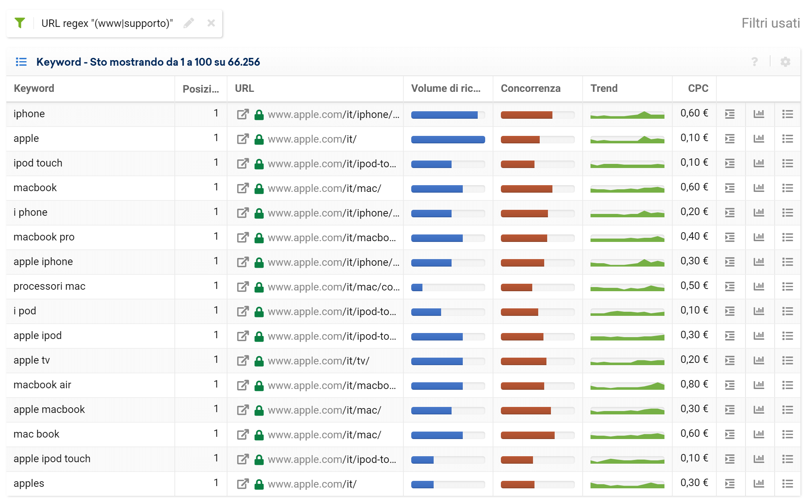Click 'Filtri usati' label
This screenshot has width=812, height=504.
pos(771,23)
